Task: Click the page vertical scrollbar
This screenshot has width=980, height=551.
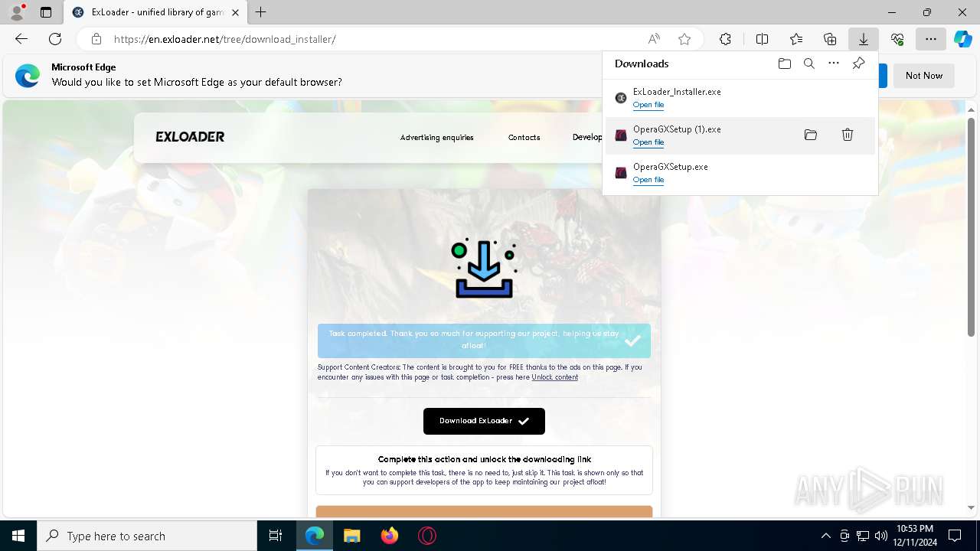Action: 971,227
